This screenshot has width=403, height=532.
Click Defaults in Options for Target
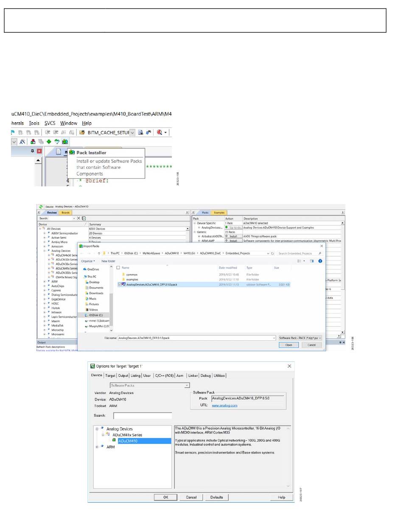click(216, 497)
